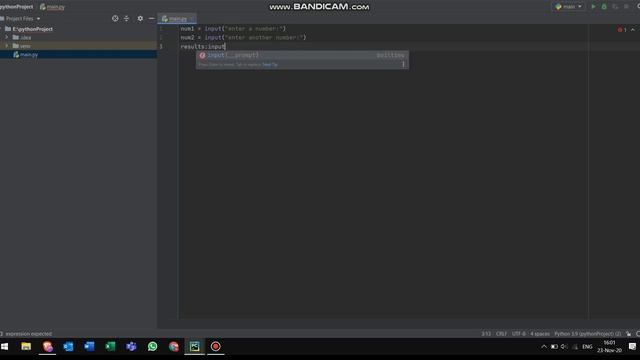Click the ENG language indicator
The height and width of the screenshot is (360, 640).
(x=587, y=347)
